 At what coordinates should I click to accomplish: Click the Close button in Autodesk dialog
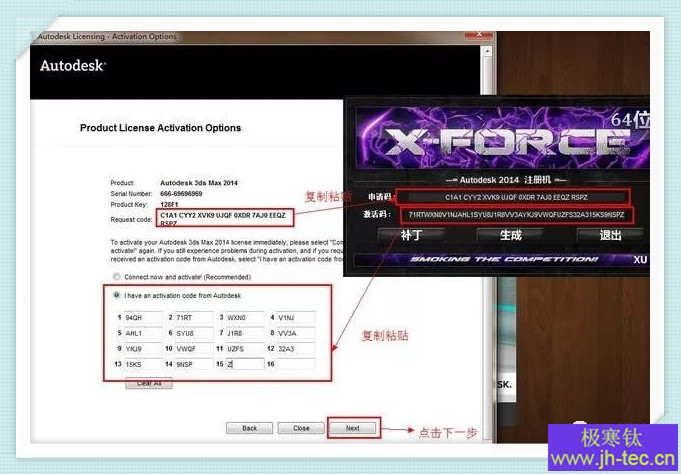301,428
